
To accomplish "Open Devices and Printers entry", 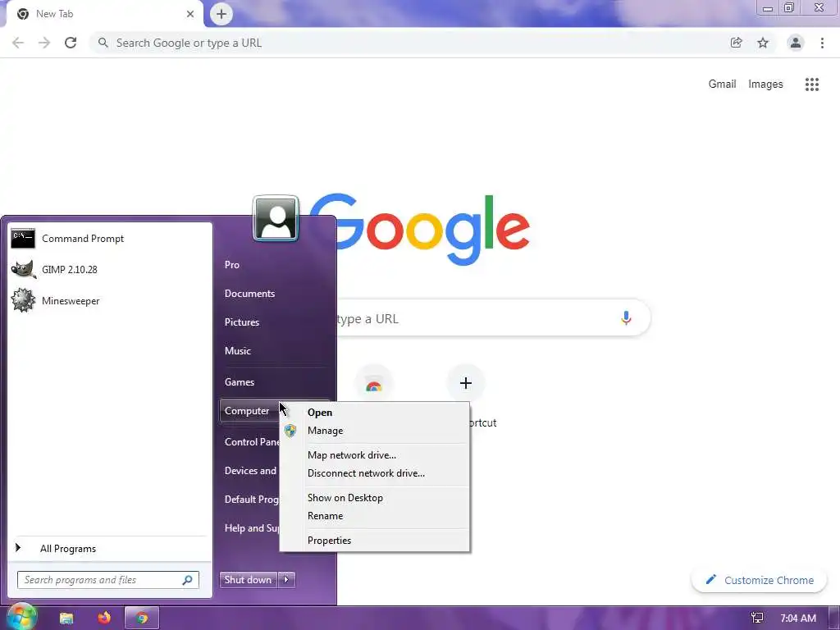I will tap(250, 471).
